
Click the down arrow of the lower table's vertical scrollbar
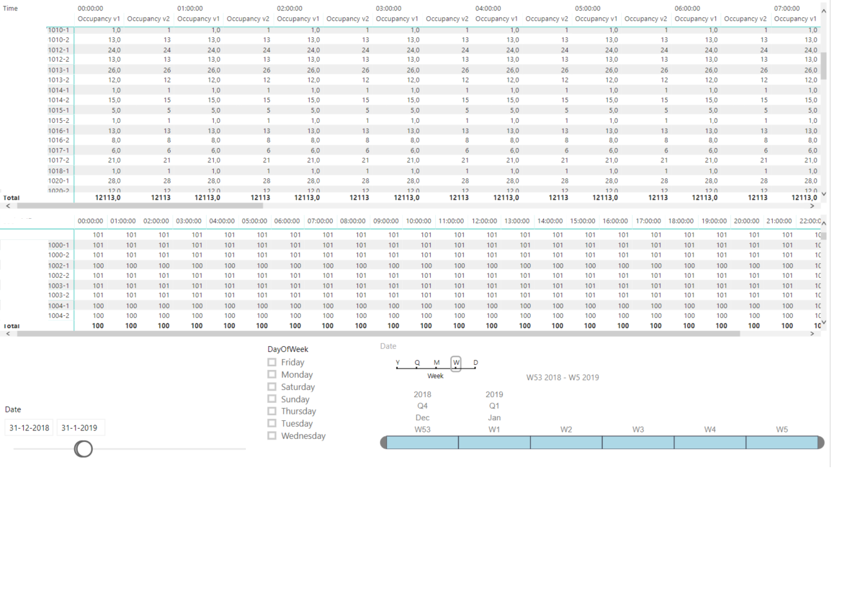point(824,323)
